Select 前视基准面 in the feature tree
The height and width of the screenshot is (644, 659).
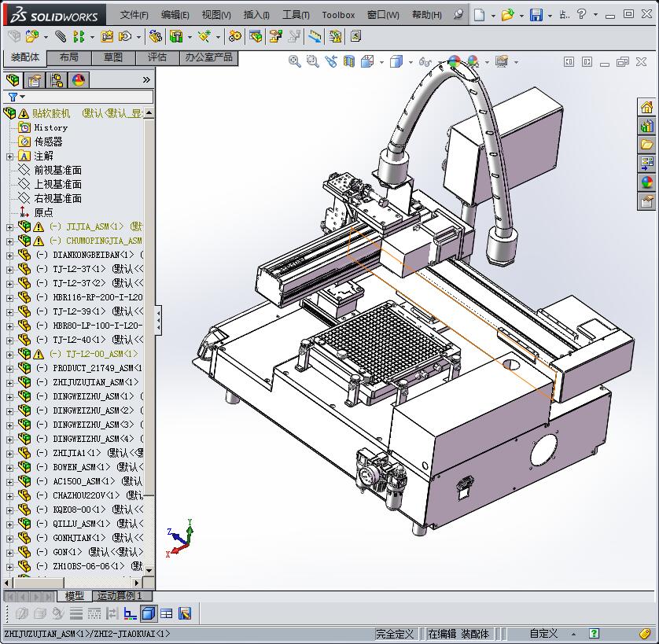(x=57, y=171)
